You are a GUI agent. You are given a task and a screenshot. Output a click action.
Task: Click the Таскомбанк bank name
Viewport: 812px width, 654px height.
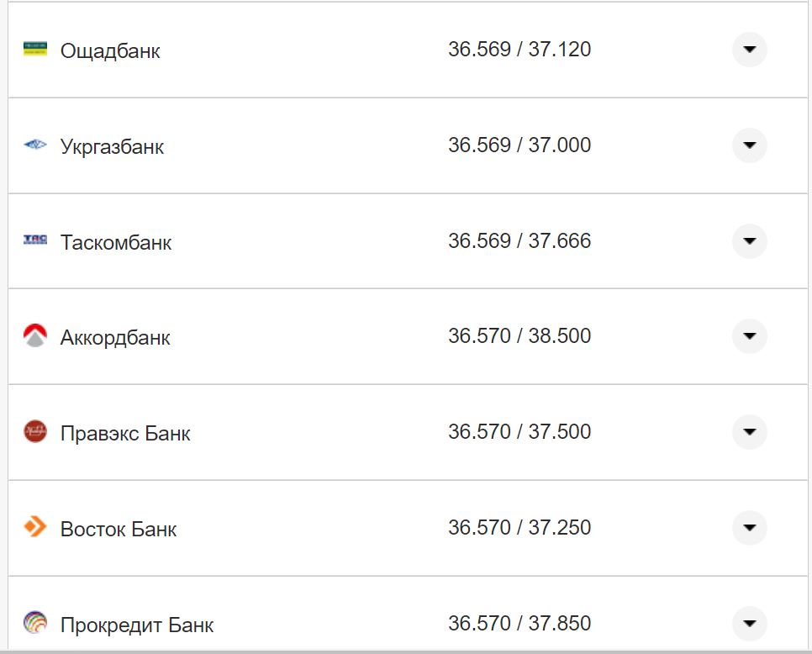pyautogui.click(x=116, y=243)
